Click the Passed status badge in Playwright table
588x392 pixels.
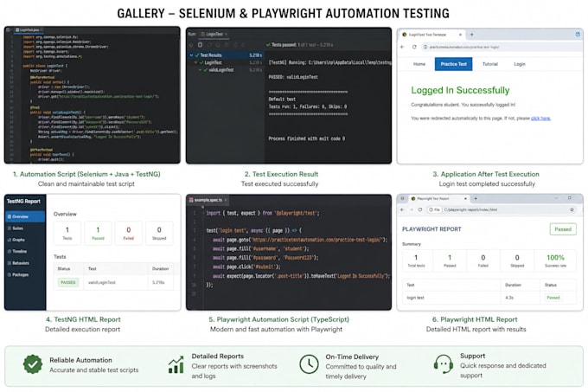pyautogui.click(x=553, y=298)
